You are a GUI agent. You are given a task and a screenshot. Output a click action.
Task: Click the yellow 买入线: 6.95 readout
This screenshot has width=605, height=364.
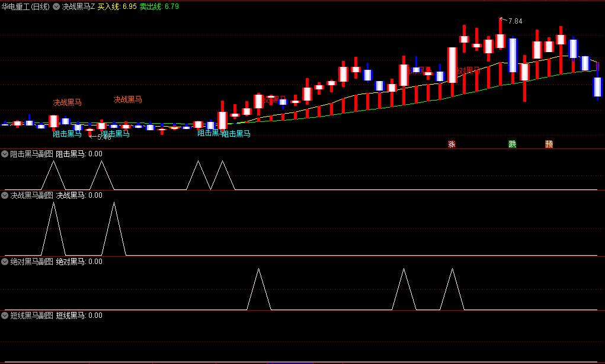[117, 7]
